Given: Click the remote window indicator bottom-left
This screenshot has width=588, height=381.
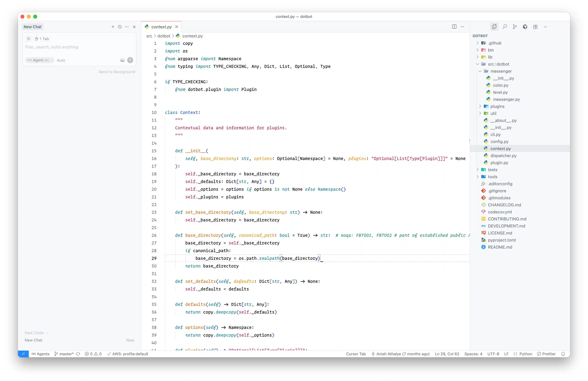Looking at the screenshot, I should click(23, 354).
